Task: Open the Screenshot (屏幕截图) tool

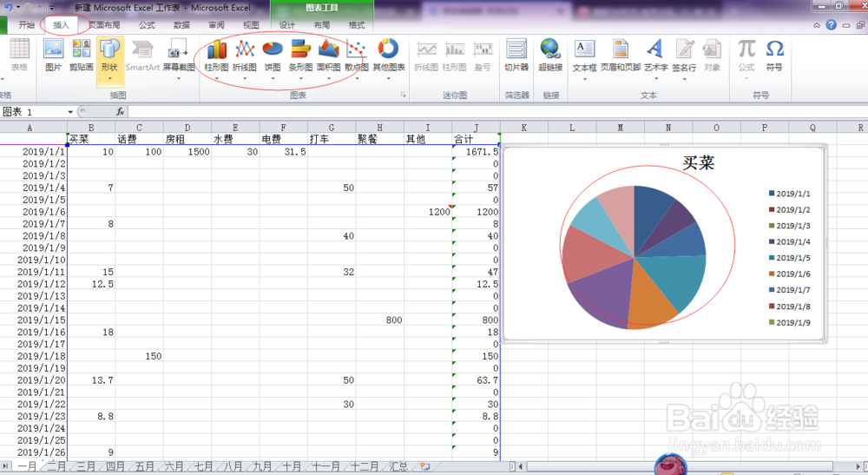Action: [x=178, y=58]
